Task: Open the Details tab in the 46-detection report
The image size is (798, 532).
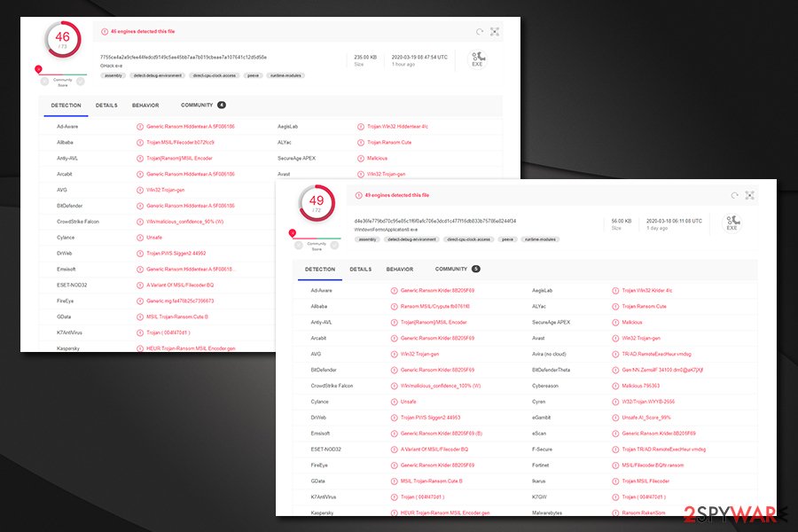Action: point(106,106)
